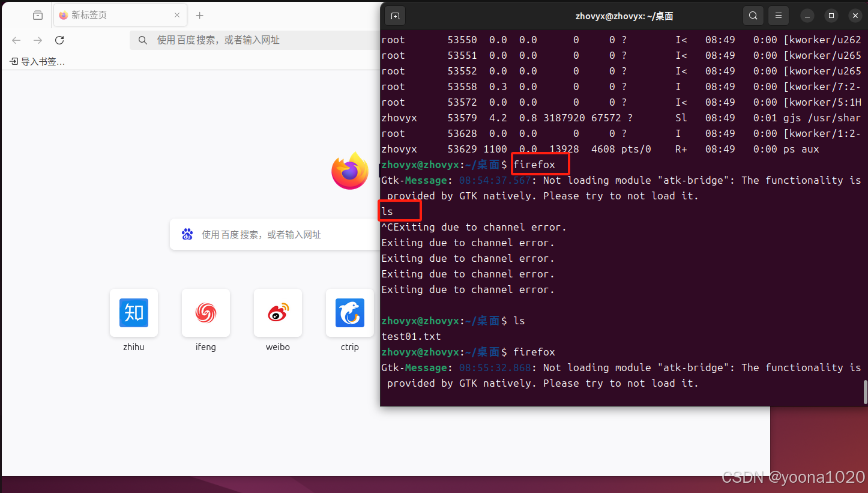Click the terminal title zhovyx@zhovyx: ~/桌面
868x493 pixels.
(x=624, y=16)
